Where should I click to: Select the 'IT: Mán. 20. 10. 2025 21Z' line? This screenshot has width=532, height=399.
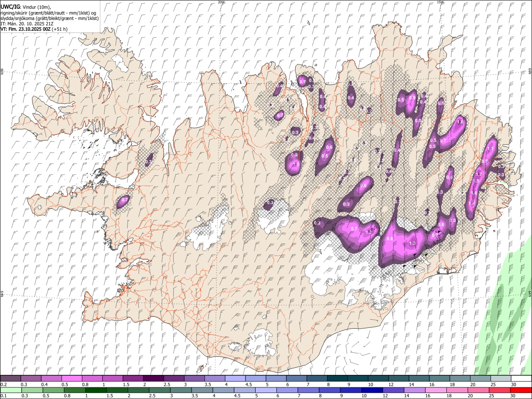point(27,24)
